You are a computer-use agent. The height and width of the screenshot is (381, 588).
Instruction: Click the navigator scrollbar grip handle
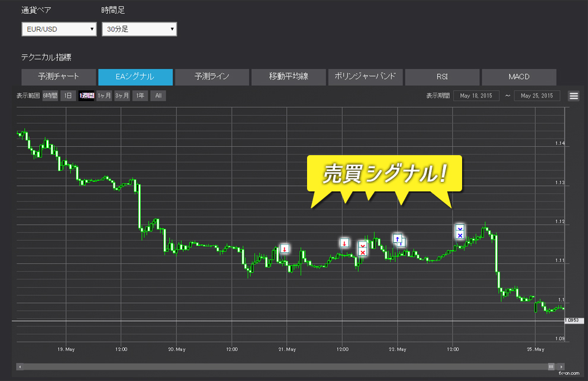tap(551, 367)
